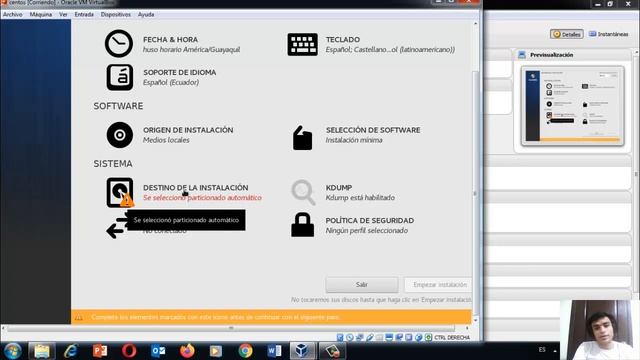
Task: Open Outlook from the taskbar
Action: tap(158, 351)
